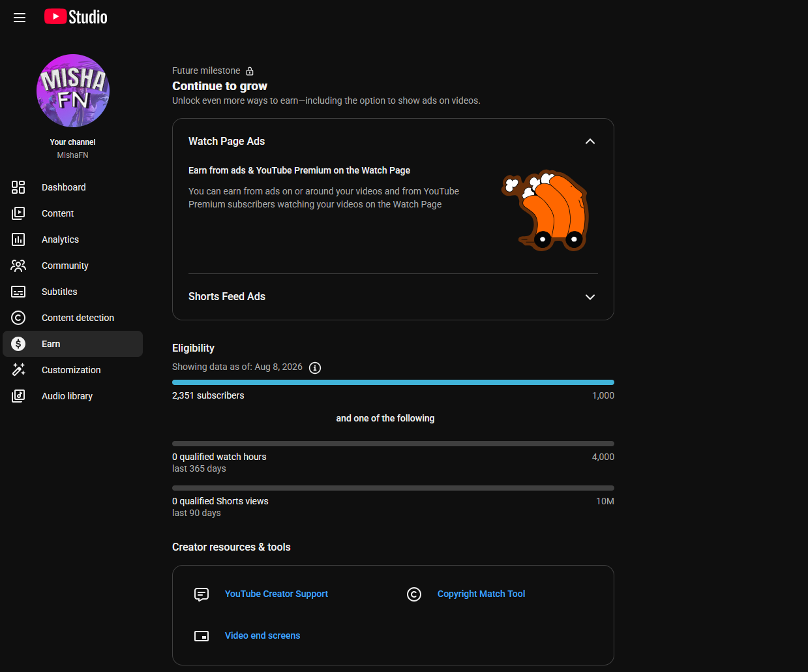Click the YouTube Studio logo

pyautogui.click(x=76, y=17)
